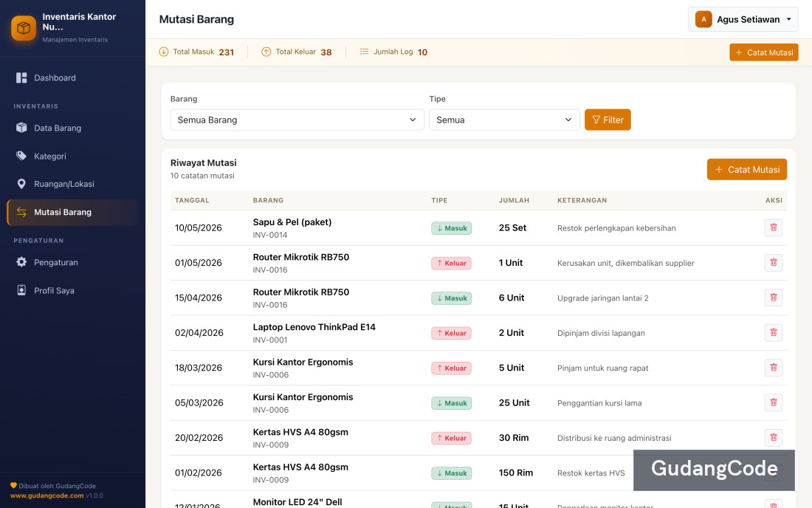Screen dimensions: 812x508
Task: Delete the 01/05/2026 Router Mikrotik entry
Action: point(773,263)
